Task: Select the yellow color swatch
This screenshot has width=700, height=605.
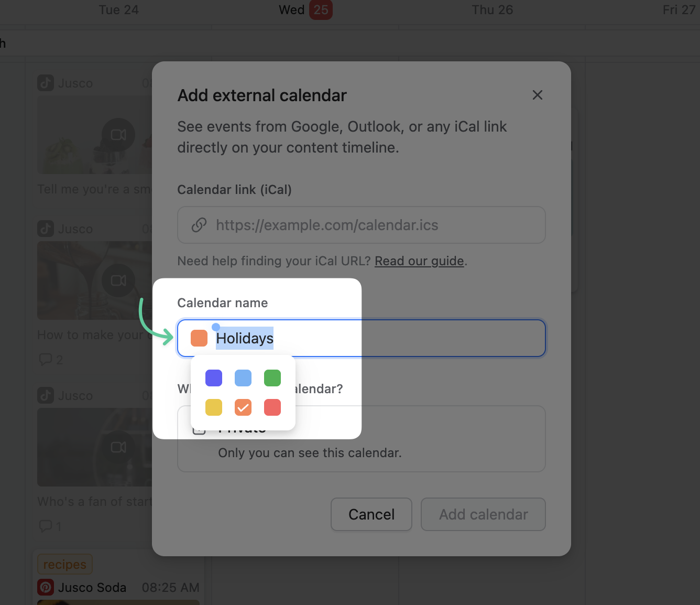Action: click(214, 407)
